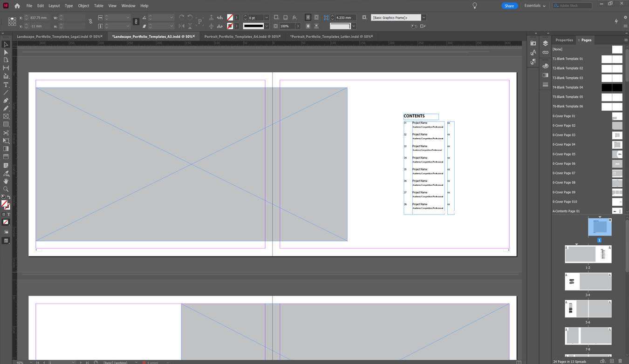Open the Essentials workspace dropdown
This screenshot has width=629, height=364.
(x=534, y=6)
